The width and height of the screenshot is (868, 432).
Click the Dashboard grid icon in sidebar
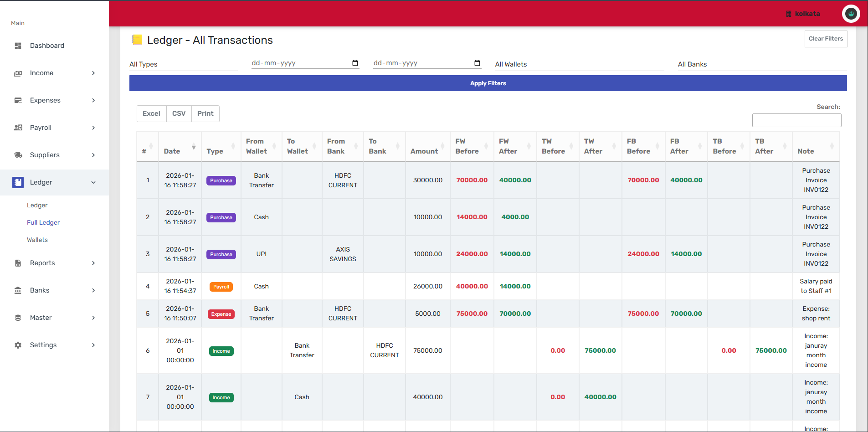tap(18, 46)
